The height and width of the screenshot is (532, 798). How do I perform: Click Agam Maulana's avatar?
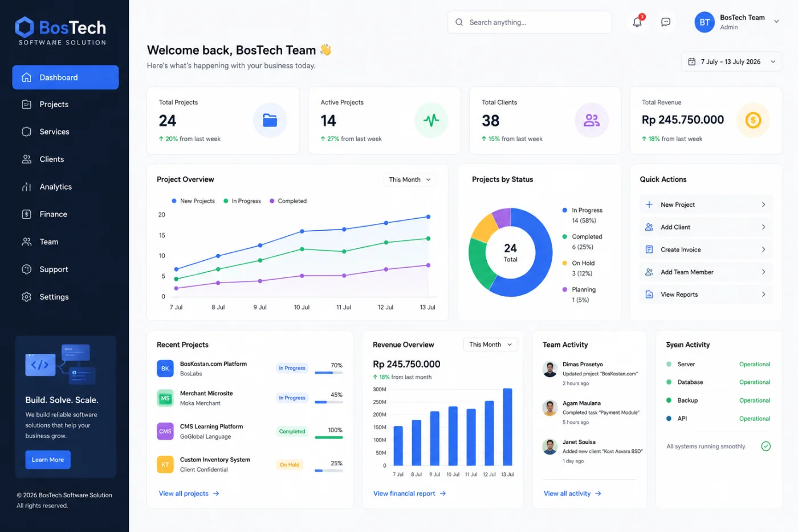pos(550,408)
